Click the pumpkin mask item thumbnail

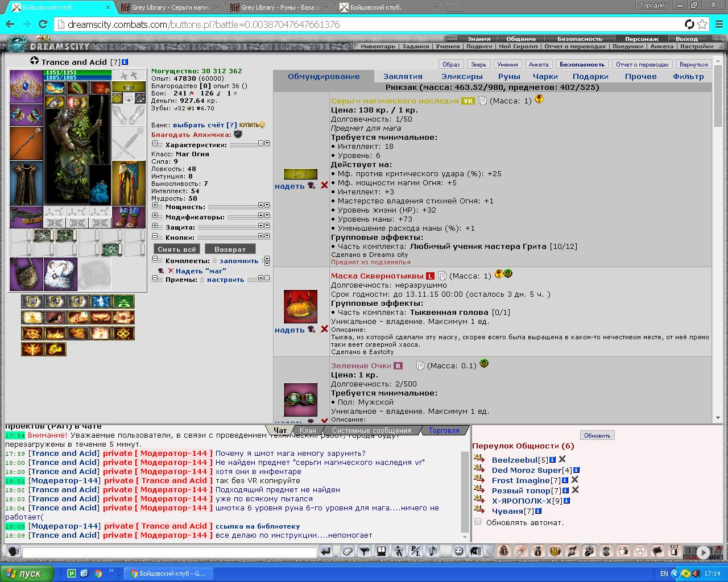[300, 306]
